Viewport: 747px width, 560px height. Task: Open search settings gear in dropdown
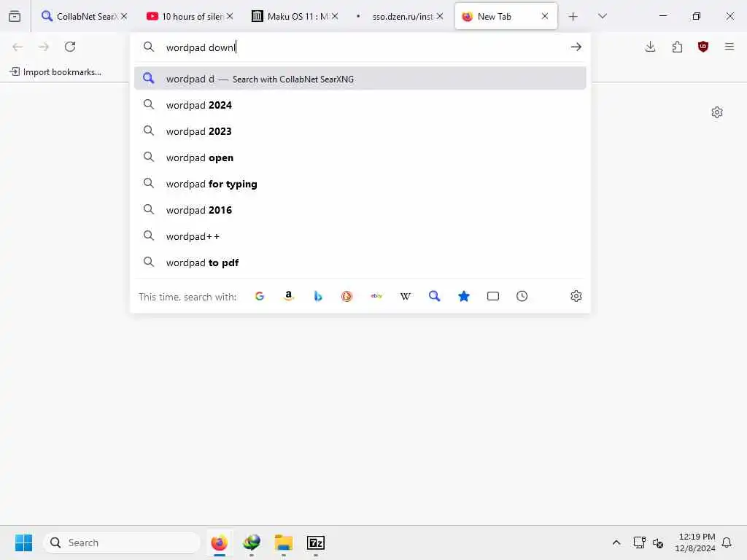pos(576,296)
